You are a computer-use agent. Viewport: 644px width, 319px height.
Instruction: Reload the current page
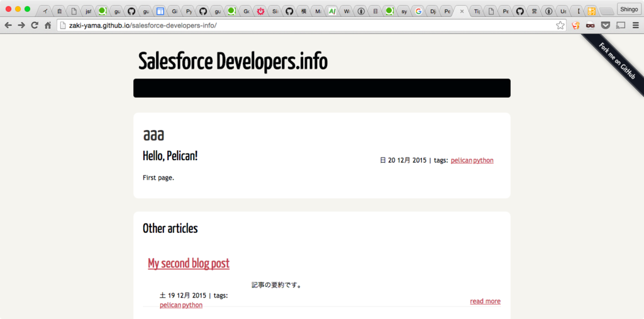35,25
